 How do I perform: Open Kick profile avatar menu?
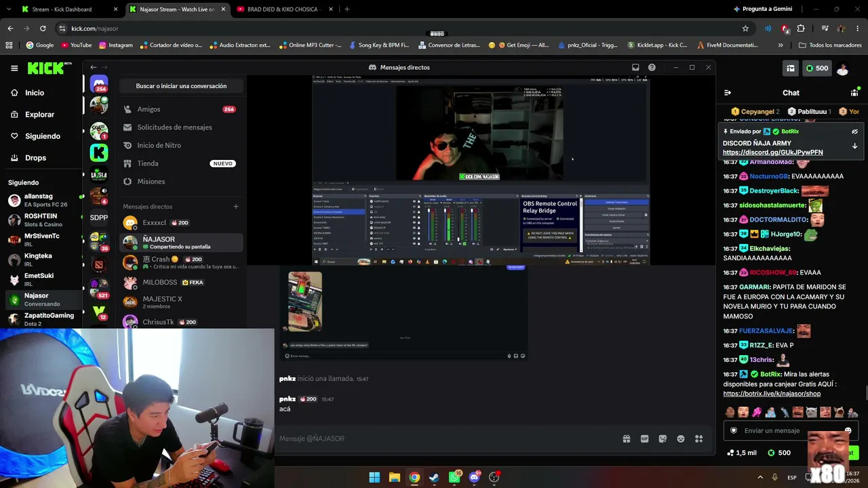tap(842, 68)
